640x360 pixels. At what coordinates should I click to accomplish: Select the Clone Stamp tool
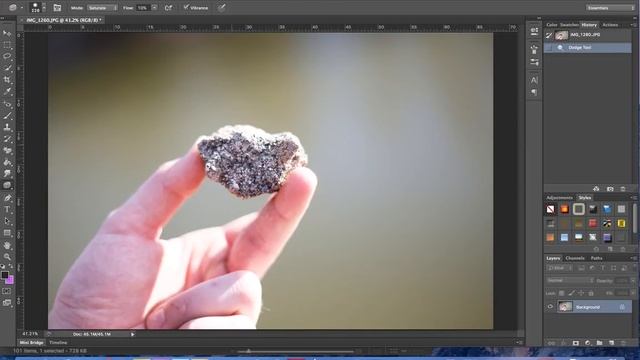point(7,127)
